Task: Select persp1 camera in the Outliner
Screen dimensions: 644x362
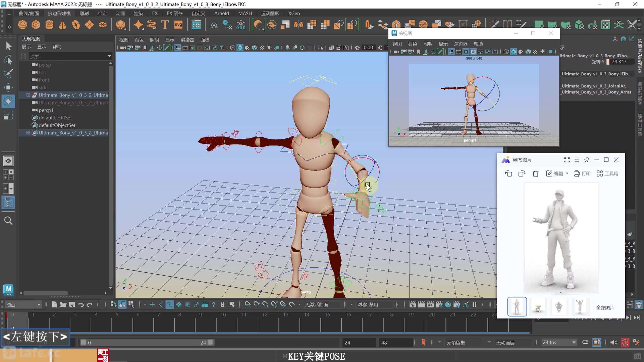Action: pos(46,110)
